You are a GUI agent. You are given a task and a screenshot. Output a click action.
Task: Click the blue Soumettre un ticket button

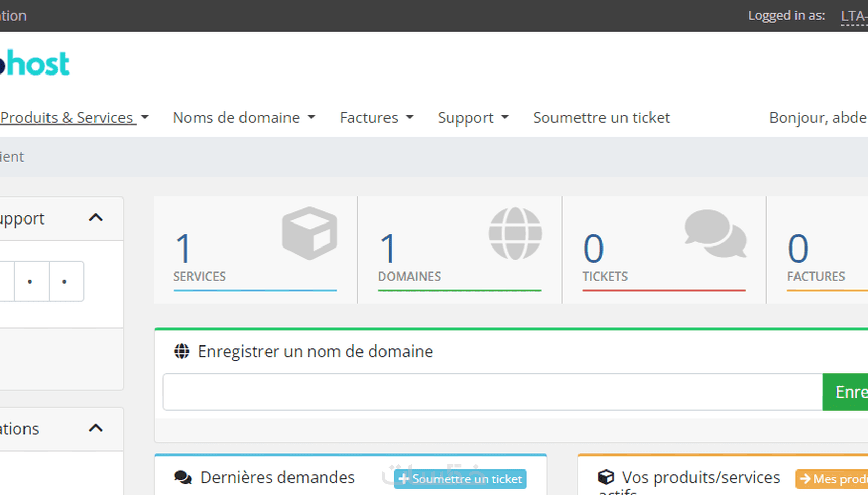pos(460,479)
